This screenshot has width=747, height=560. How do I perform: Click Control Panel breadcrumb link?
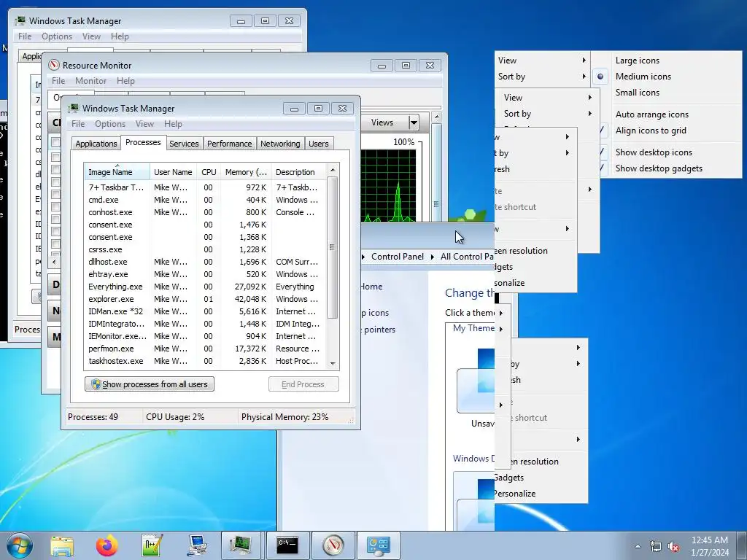[398, 257]
